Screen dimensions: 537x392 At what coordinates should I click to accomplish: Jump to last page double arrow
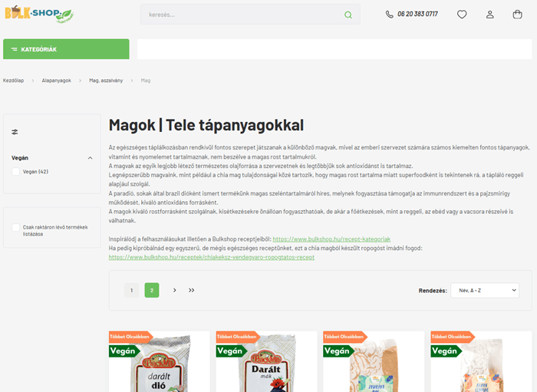[x=192, y=290]
